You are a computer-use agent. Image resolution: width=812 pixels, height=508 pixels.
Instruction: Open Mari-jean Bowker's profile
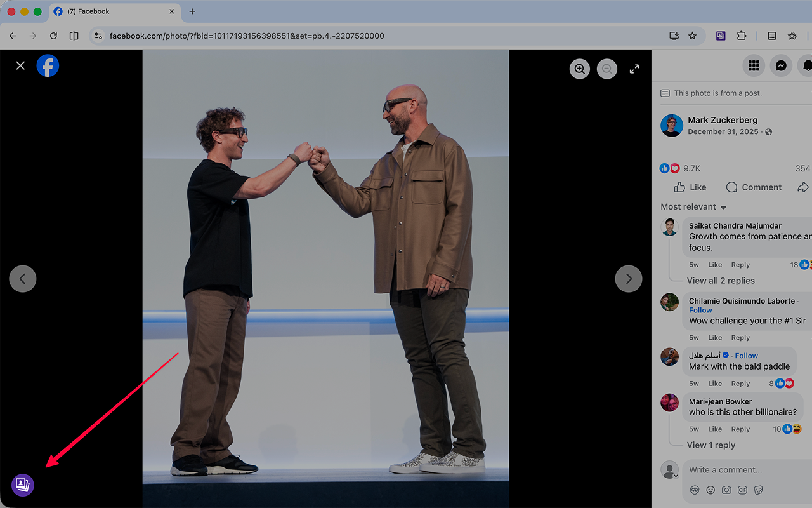click(721, 401)
